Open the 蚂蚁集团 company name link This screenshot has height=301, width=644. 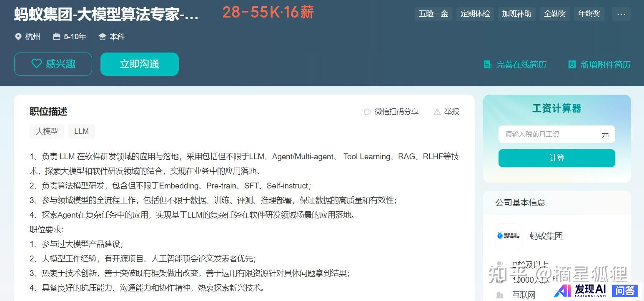point(546,236)
